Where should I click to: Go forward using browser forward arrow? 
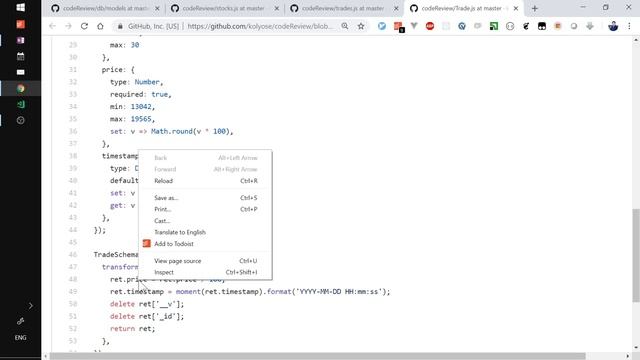pos(68,26)
